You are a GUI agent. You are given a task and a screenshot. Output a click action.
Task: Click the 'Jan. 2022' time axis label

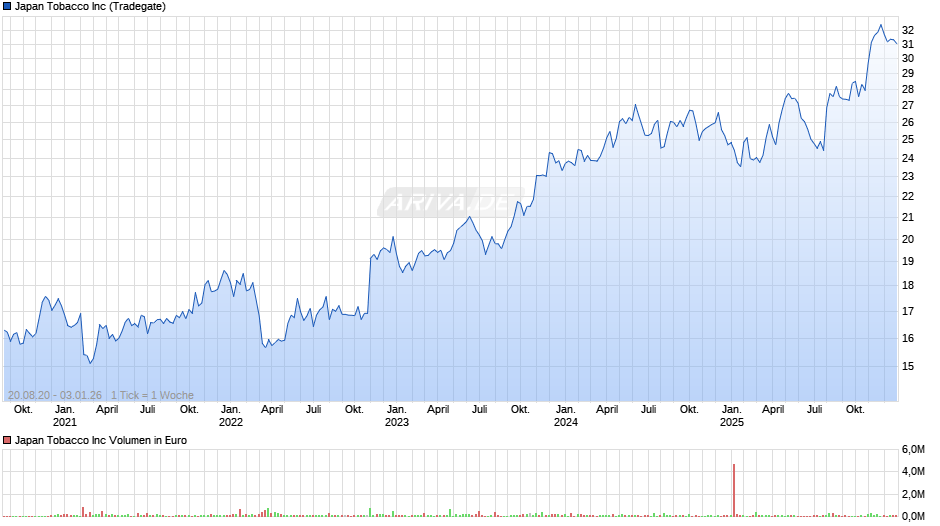[231, 416]
